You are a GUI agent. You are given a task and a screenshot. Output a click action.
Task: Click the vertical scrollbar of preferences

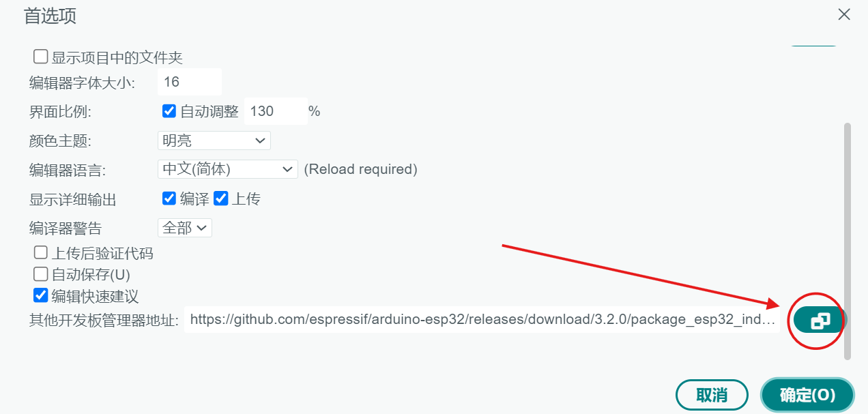(x=848, y=239)
